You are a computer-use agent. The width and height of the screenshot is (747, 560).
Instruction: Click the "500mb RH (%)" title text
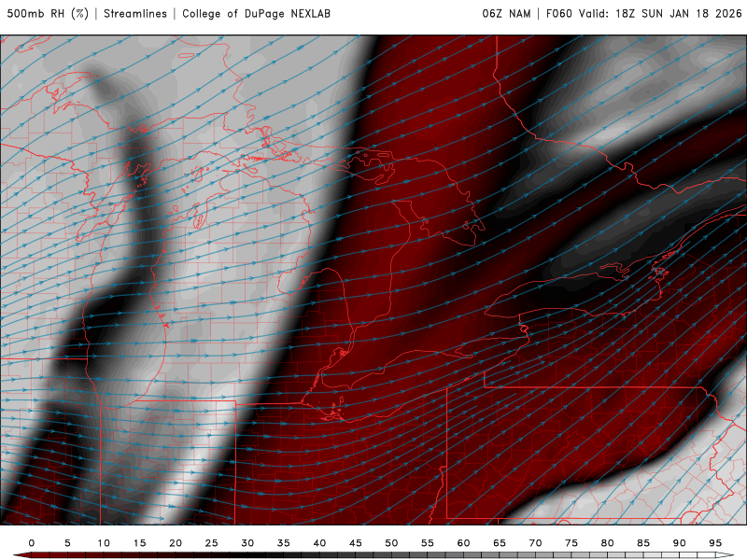tap(48, 13)
